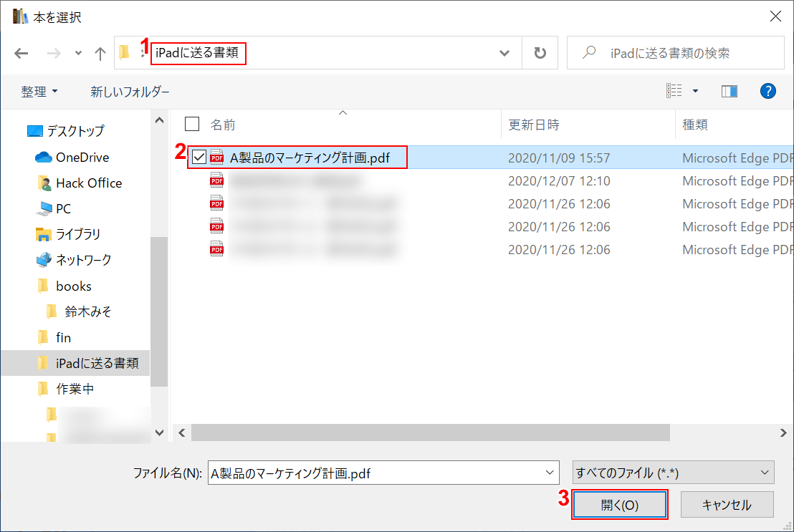This screenshot has width=794, height=532.
Task: Click the address bar folder icon
Action: [x=124, y=52]
